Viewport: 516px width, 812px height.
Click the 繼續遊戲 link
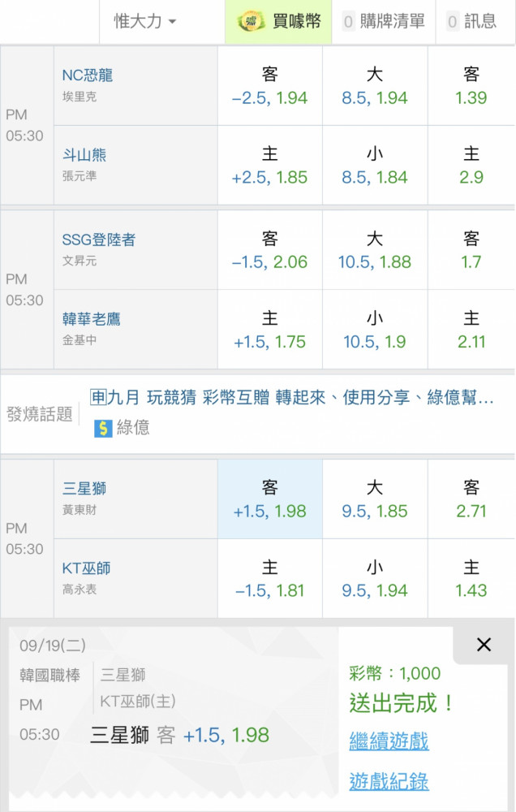coord(389,741)
